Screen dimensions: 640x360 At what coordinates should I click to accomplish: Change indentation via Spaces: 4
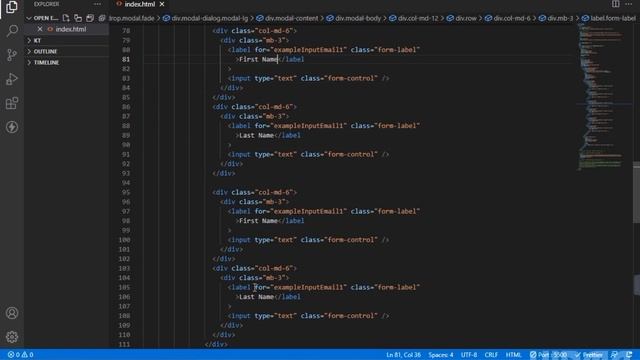click(440, 355)
